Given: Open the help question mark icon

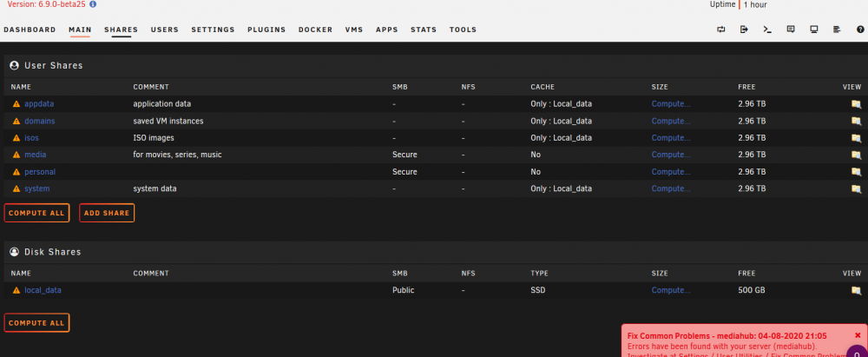Looking at the screenshot, I should click(860, 30).
